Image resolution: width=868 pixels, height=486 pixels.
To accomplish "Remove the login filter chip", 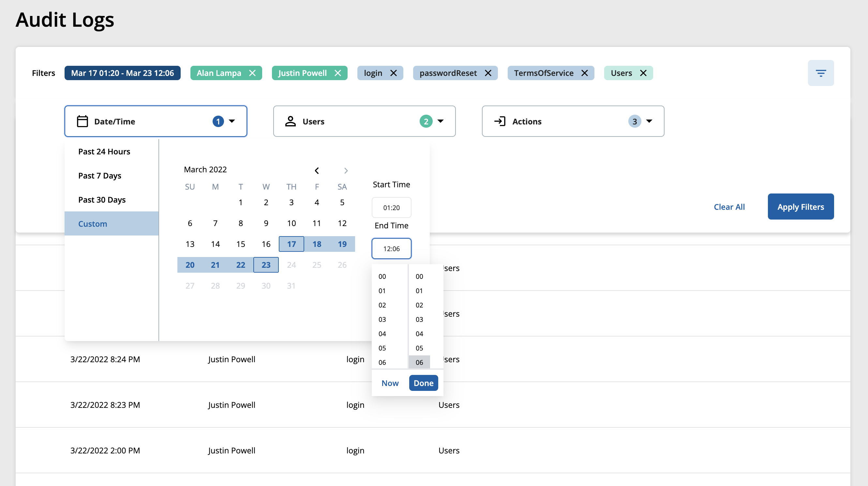I will click(x=394, y=73).
